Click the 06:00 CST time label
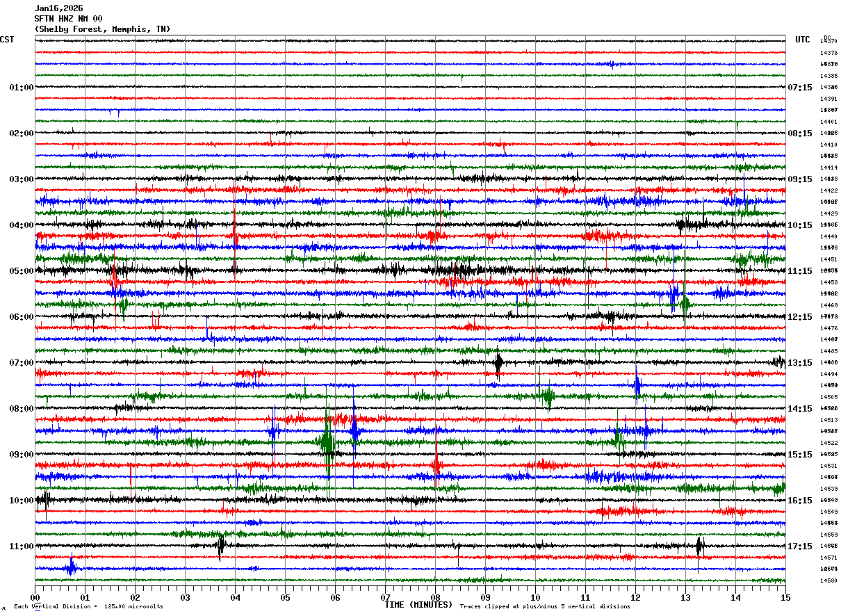 click(x=22, y=317)
